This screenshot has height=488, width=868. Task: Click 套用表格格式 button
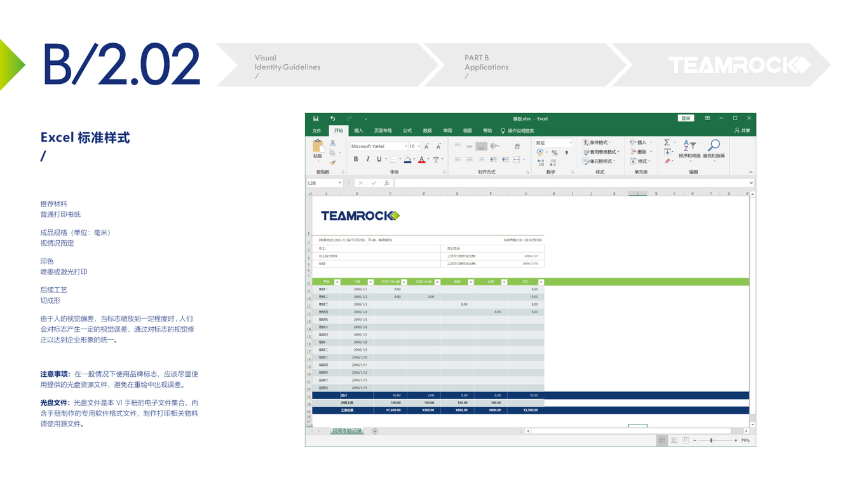tap(600, 152)
